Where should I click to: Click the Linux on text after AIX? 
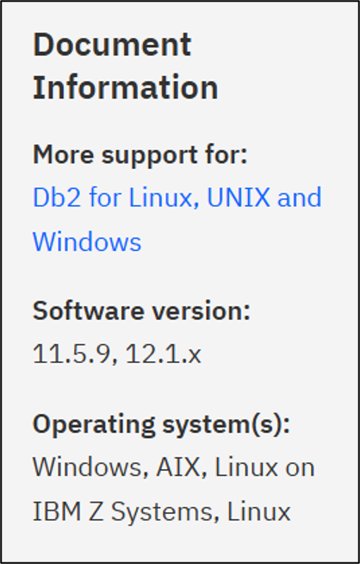tap(264, 468)
